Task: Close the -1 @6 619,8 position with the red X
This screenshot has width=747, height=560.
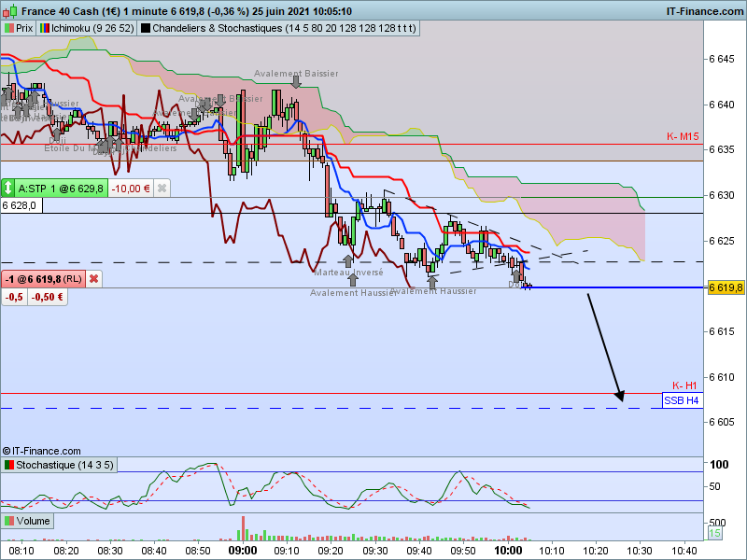Action: 94,279
